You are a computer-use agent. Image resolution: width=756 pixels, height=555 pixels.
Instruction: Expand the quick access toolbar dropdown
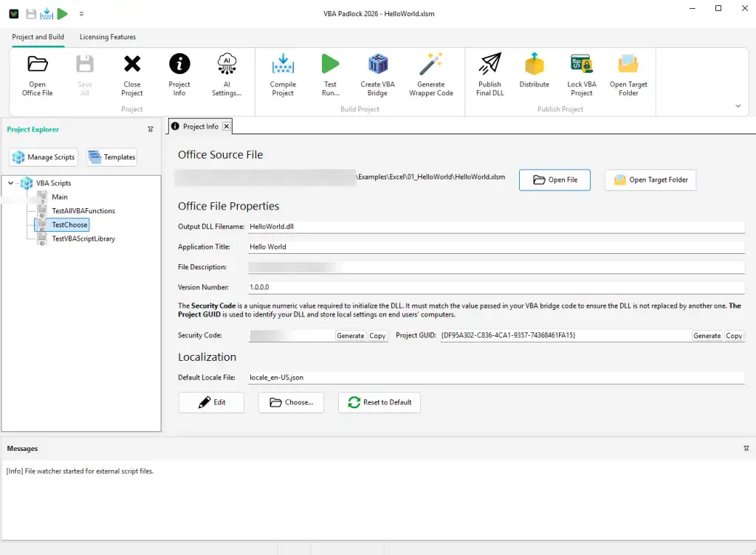click(81, 13)
